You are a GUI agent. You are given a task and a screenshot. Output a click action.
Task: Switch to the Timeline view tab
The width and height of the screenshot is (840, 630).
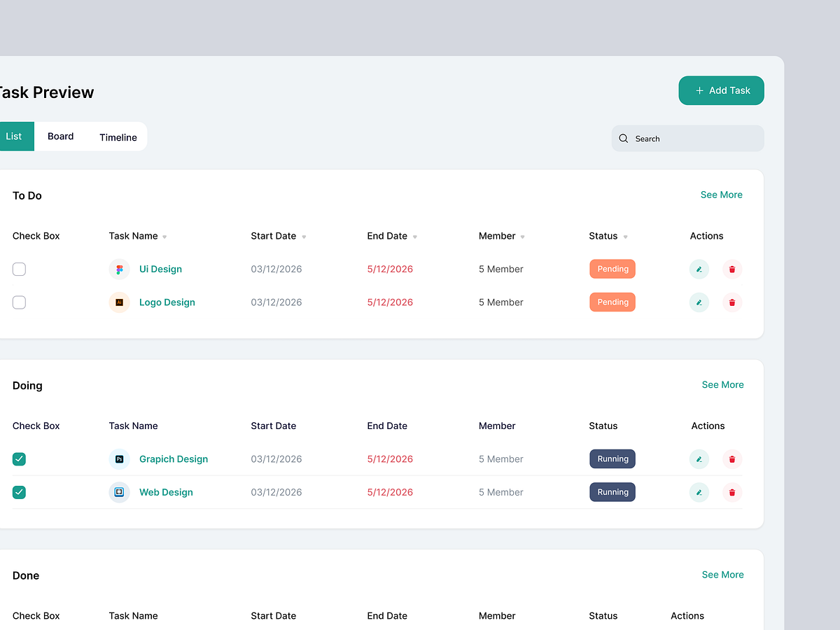(x=118, y=137)
